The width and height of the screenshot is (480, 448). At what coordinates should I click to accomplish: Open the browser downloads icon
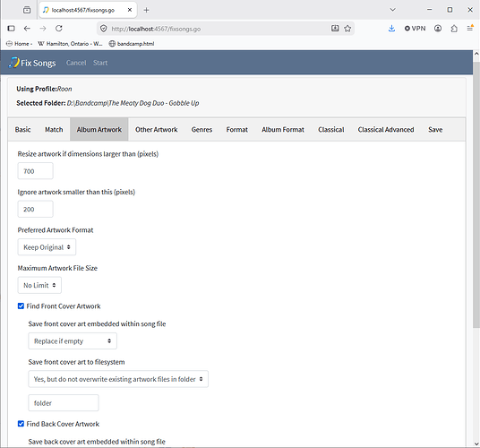tap(391, 29)
